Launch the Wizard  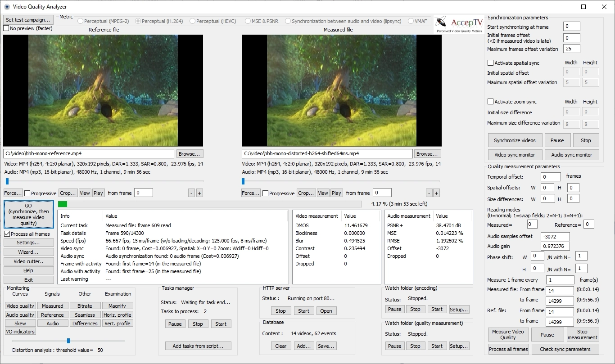[x=28, y=252]
